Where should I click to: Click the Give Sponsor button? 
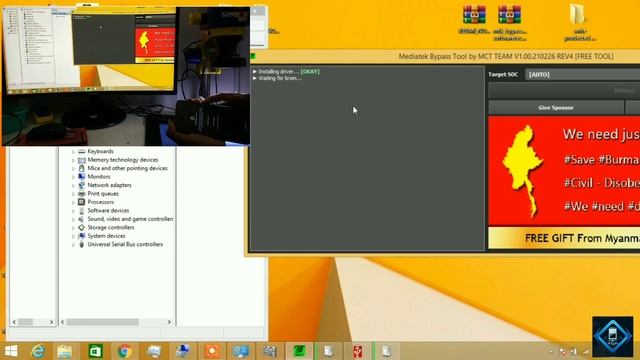pos(556,108)
